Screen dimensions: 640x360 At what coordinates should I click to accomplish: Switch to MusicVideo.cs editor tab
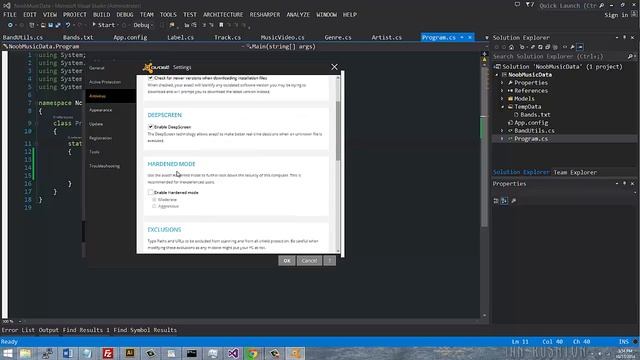point(282,37)
